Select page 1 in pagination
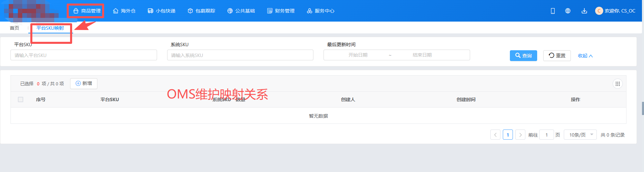 click(x=508, y=135)
